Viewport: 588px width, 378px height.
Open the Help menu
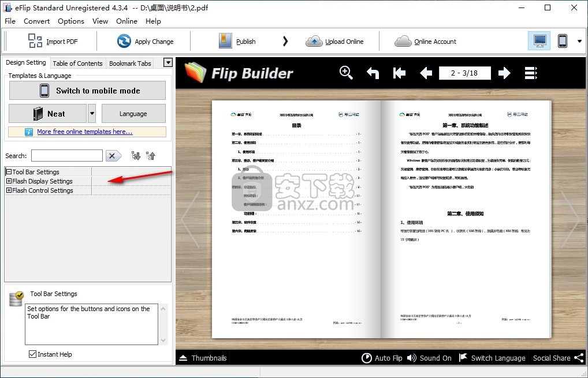(x=153, y=21)
